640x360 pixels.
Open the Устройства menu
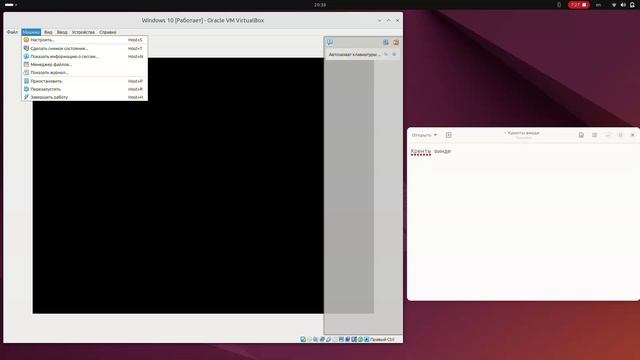pos(83,32)
